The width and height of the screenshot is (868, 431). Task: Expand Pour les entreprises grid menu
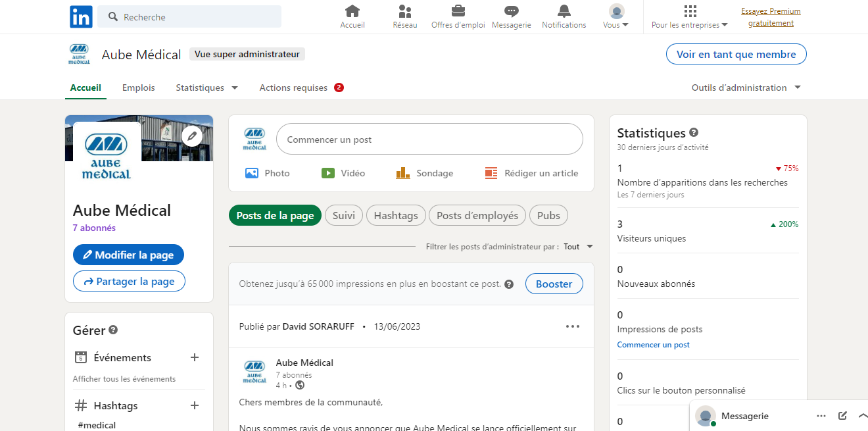[x=690, y=16]
